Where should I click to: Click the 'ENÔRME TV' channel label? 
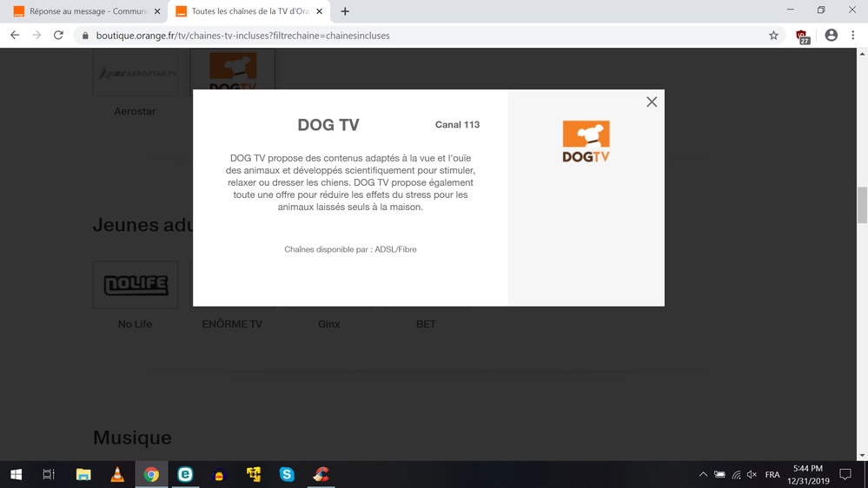click(x=232, y=324)
